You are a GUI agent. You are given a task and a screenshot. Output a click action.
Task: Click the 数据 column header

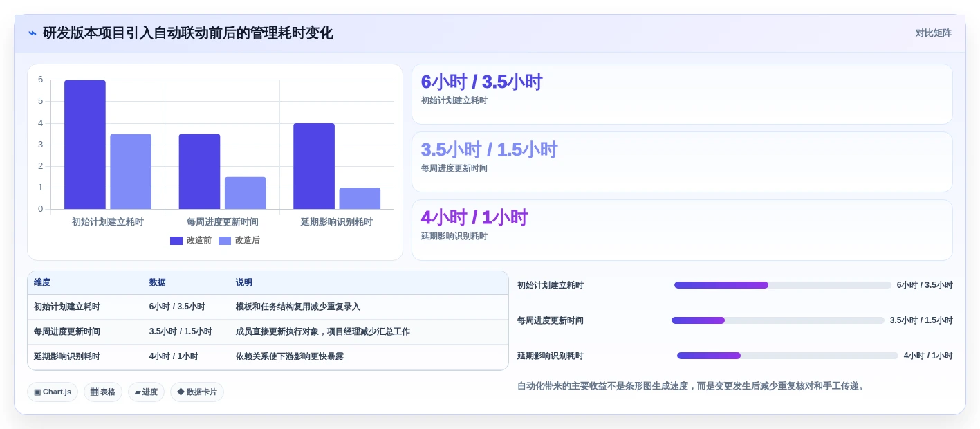pyautogui.click(x=158, y=282)
